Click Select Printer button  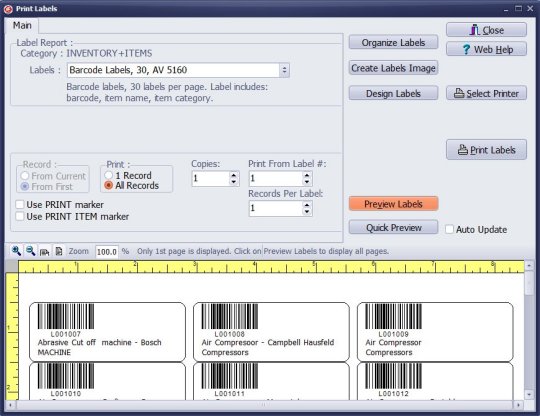tap(486, 93)
